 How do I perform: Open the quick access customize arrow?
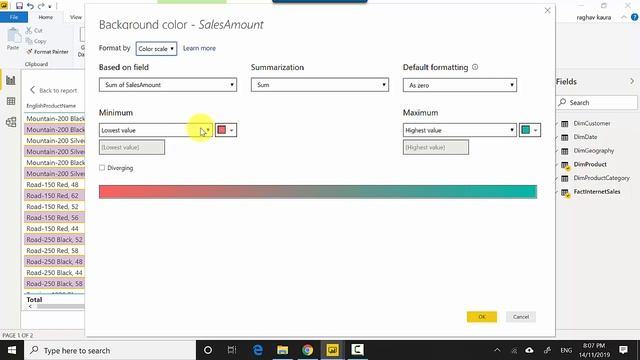[x=50, y=6]
